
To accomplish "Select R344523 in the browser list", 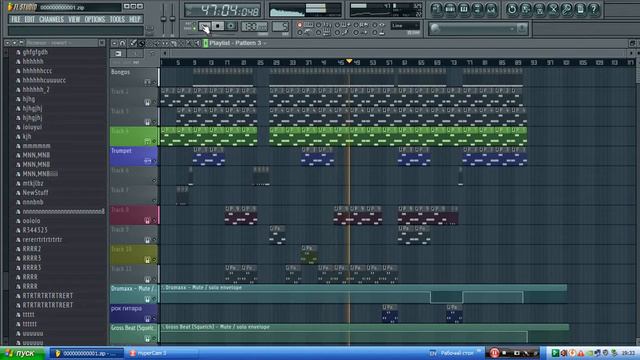I will click(x=35, y=230).
